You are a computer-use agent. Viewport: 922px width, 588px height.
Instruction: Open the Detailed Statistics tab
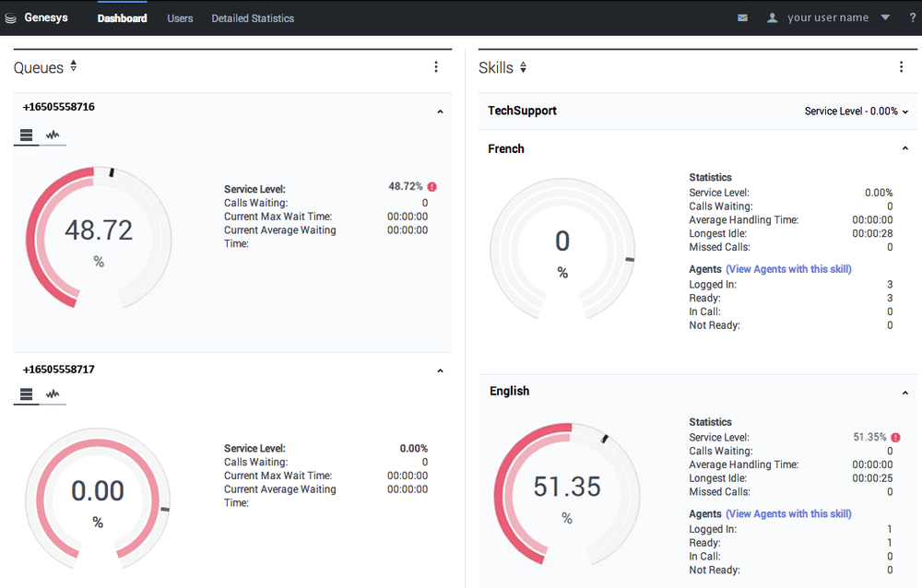[253, 18]
